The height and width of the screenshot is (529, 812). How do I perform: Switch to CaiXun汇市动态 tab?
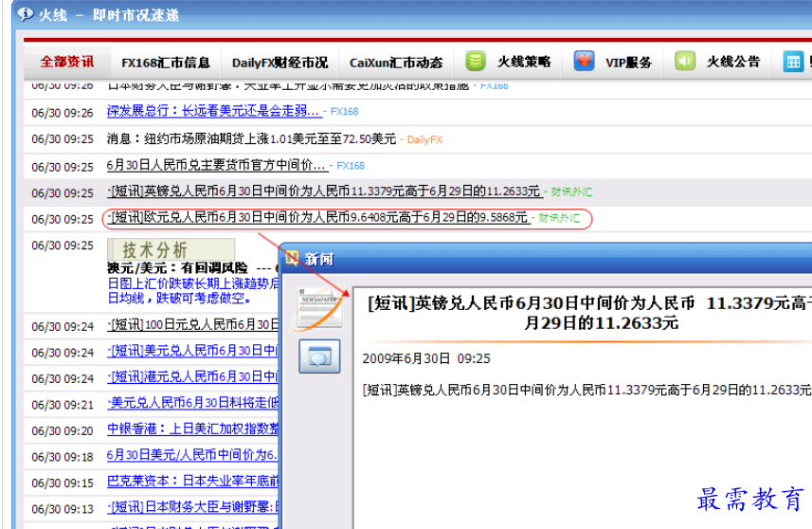coord(396,63)
